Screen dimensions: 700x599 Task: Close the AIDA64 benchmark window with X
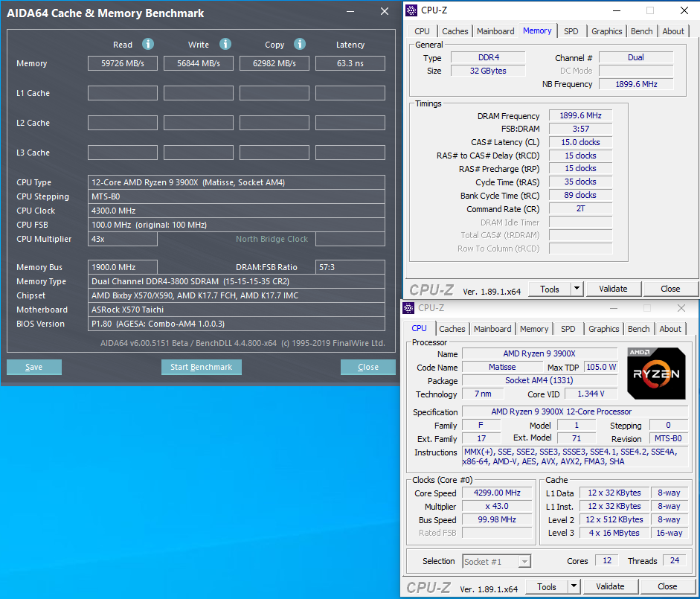point(385,11)
